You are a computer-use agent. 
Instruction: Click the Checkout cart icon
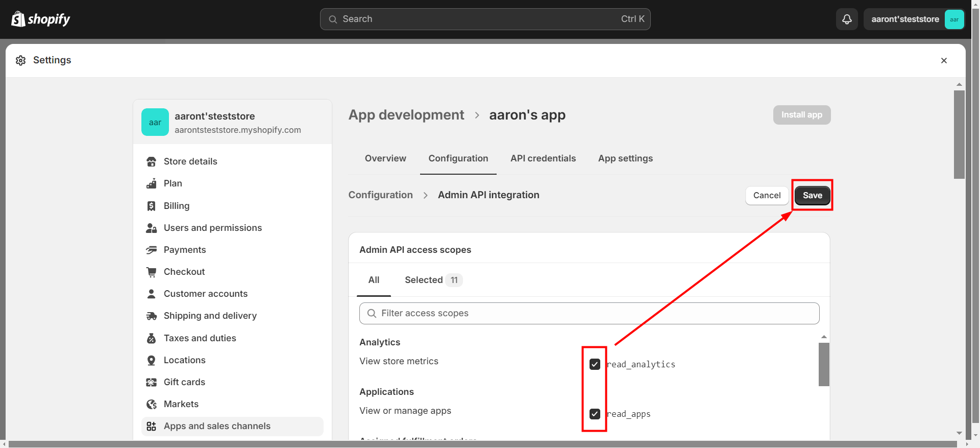pos(152,272)
